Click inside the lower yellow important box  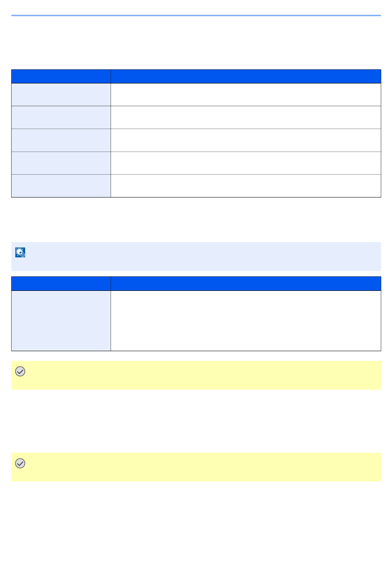196,467
